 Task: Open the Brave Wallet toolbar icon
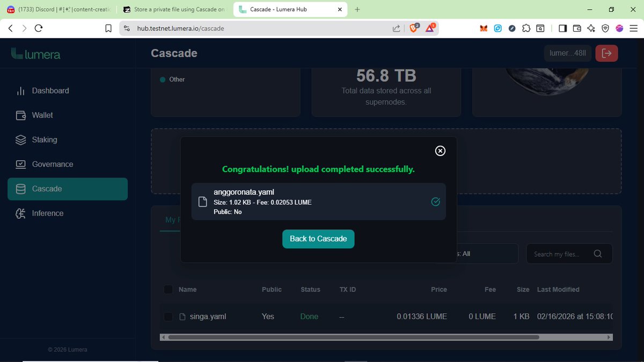[577, 28]
